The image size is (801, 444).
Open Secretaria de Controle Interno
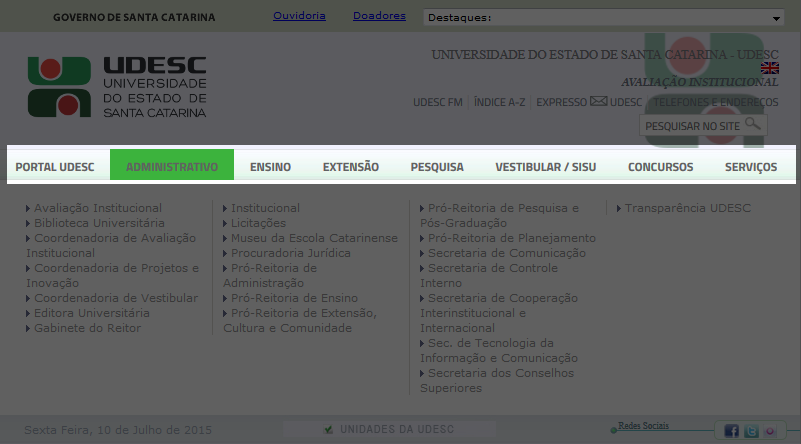(489, 275)
